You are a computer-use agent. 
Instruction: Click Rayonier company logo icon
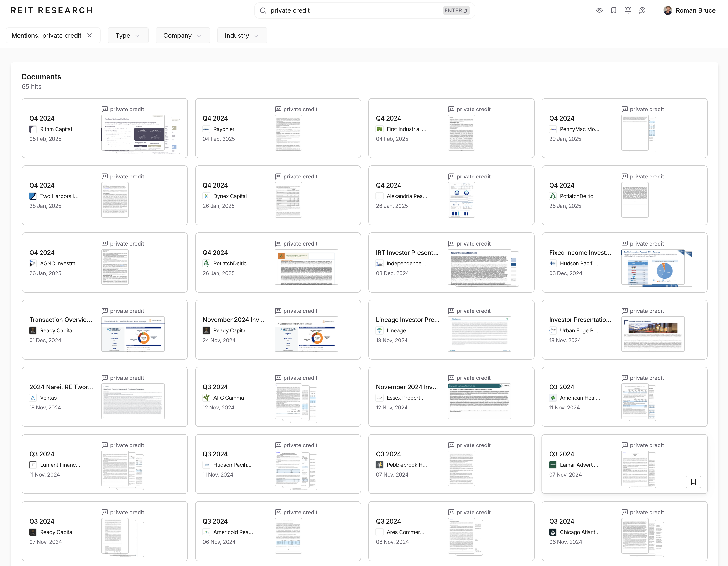point(206,129)
